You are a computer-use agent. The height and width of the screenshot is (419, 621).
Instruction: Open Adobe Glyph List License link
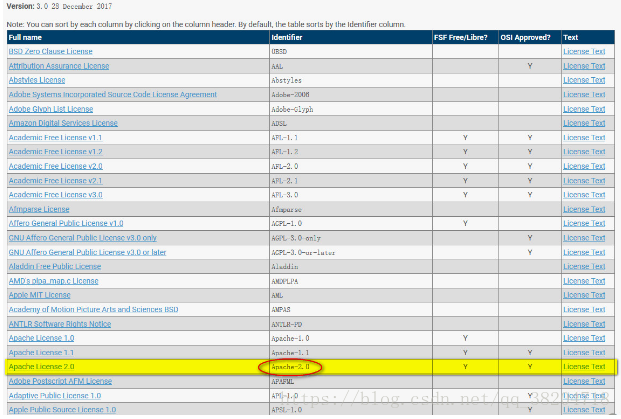(x=51, y=109)
